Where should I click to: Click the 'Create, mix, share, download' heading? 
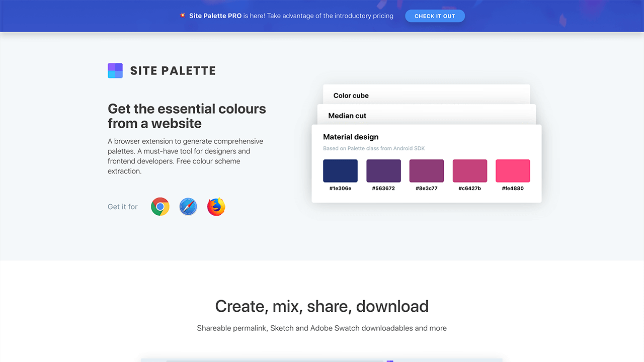click(322, 306)
